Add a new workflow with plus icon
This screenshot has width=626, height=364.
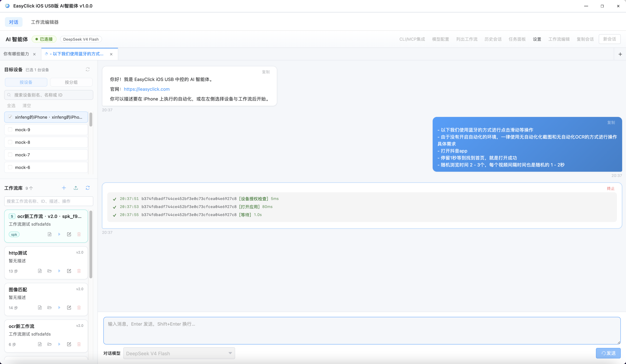[64, 188]
